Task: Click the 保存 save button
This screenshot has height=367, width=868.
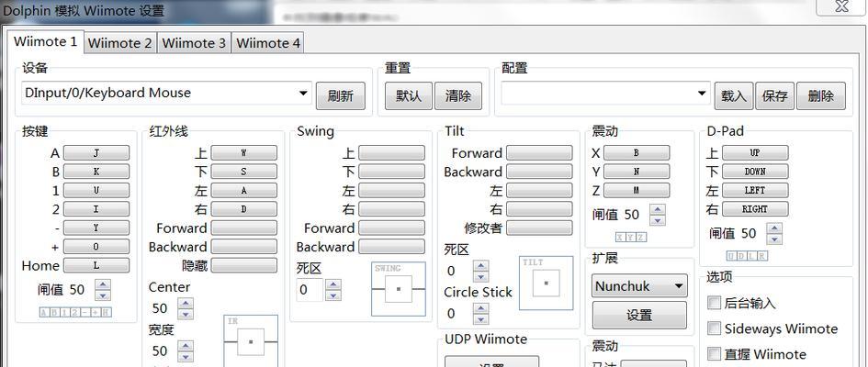Action: (775, 96)
